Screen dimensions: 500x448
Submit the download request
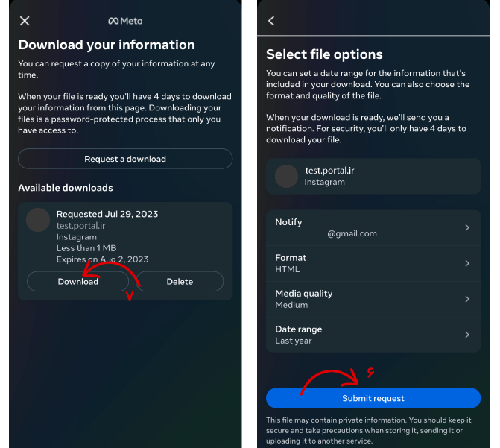373,398
